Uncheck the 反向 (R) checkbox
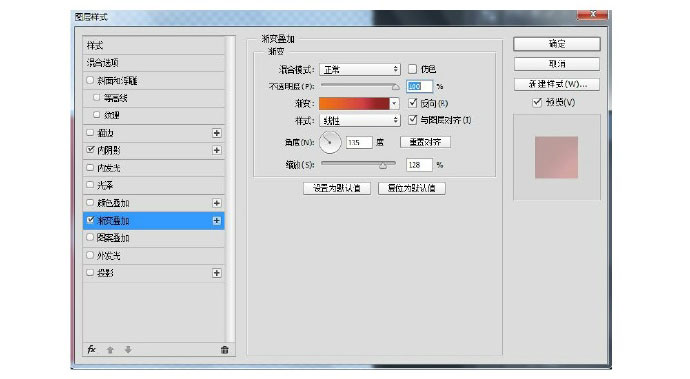Screen dimensions: 690x379 [x=412, y=103]
